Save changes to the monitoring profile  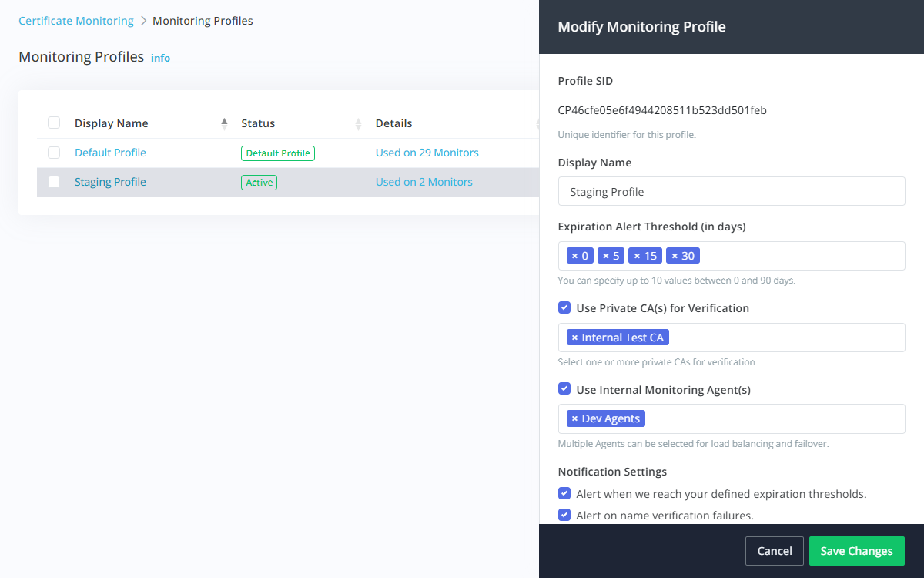(856, 550)
